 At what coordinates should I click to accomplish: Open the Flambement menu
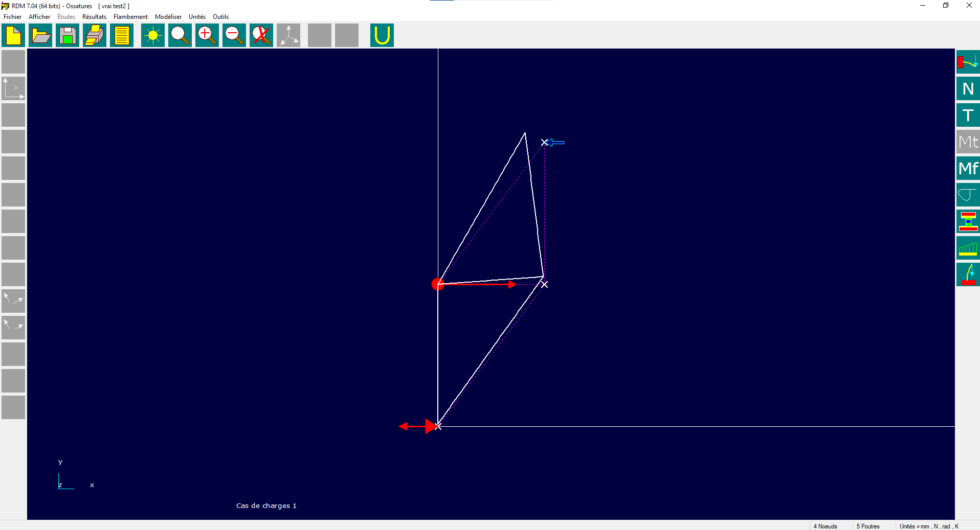(130, 17)
